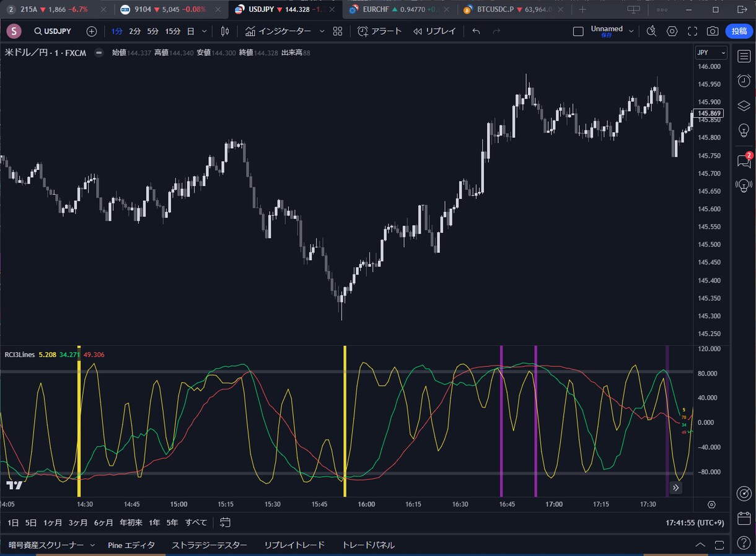Open the リプレイトレード tab
Image resolution: width=756 pixels, height=556 pixels.
tap(294, 545)
